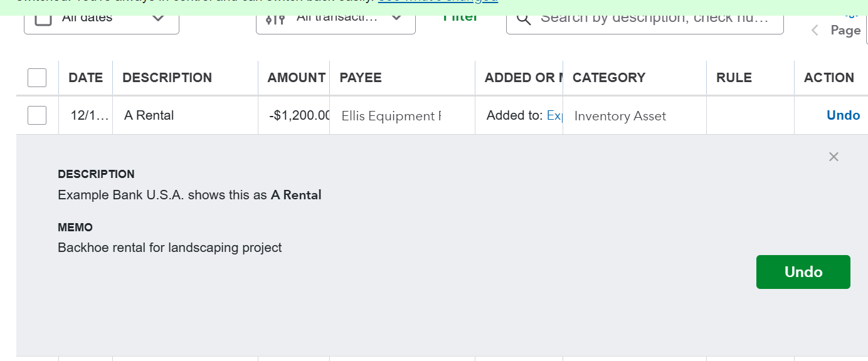Click the DESCRIPTION column header
Viewport: 868px width, 361px height.
167,78
